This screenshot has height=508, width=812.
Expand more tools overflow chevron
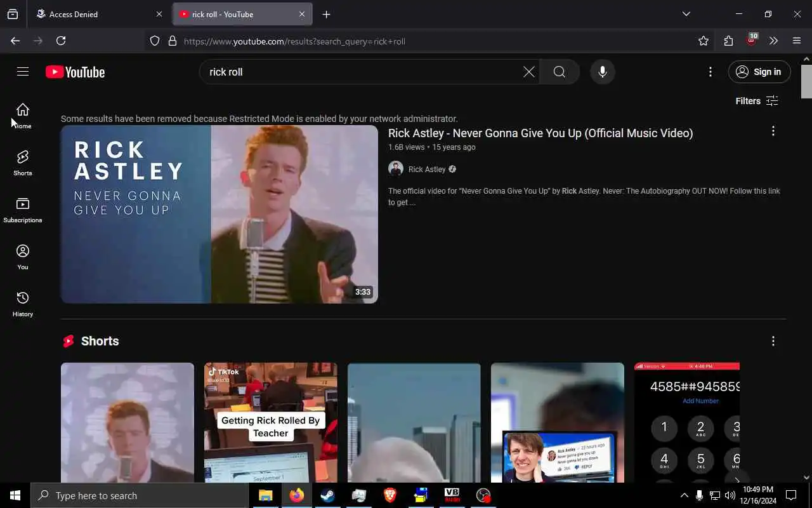point(773,41)
